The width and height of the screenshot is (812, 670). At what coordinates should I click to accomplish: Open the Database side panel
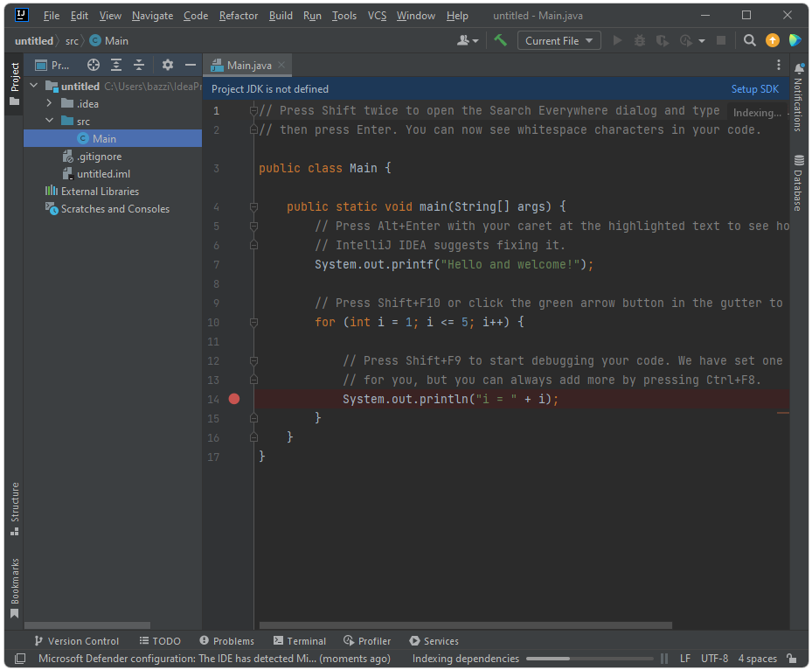[x=799, y=183]
